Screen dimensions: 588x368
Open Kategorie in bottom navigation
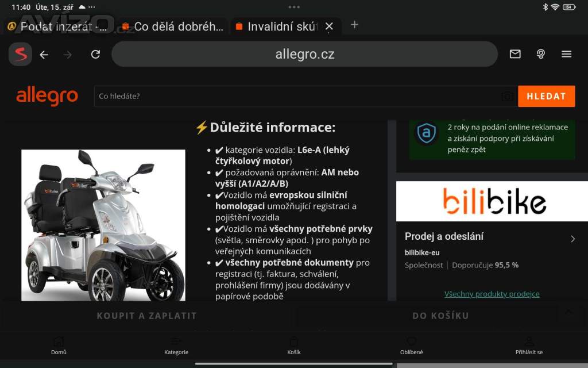click(176, 346)
